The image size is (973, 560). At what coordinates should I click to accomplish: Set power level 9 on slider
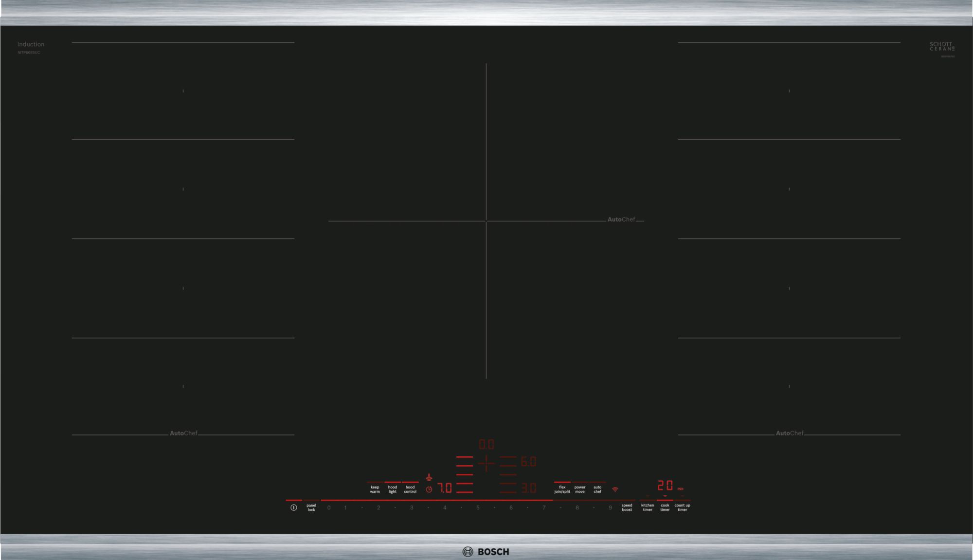point(610,507)
